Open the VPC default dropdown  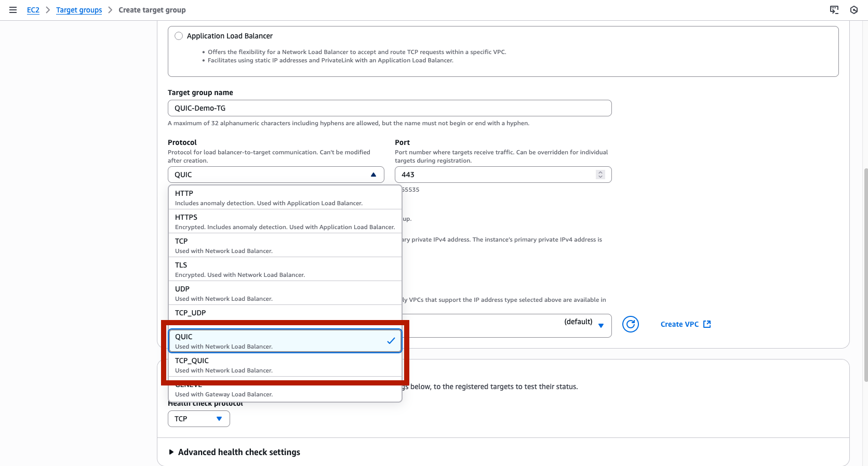[x=600, y=325]
